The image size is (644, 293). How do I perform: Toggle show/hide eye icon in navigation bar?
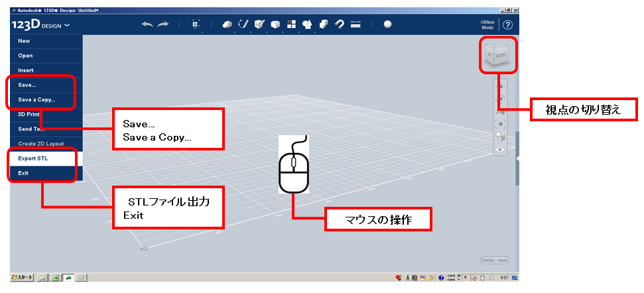[501, 150]
